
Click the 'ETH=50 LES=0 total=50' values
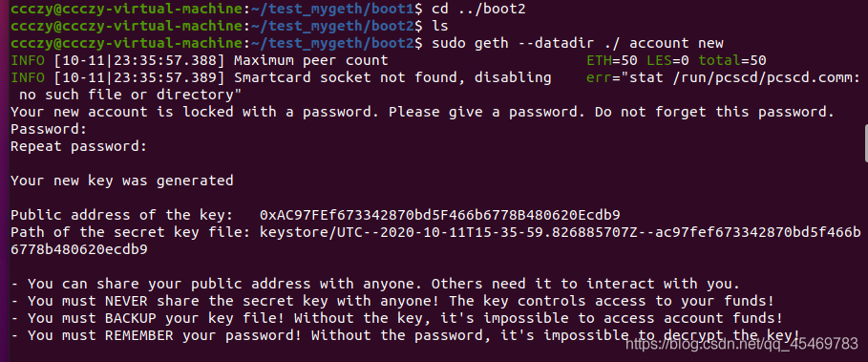pos(676,60)
